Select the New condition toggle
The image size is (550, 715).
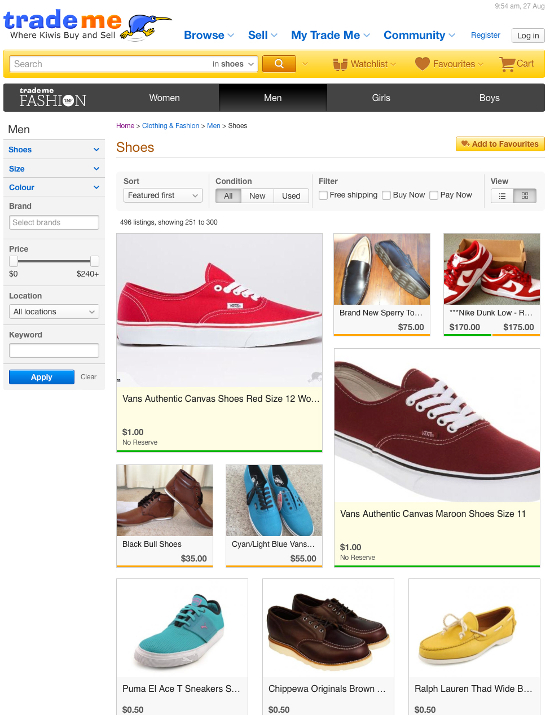pyautogui.click(x=257, y=196)
